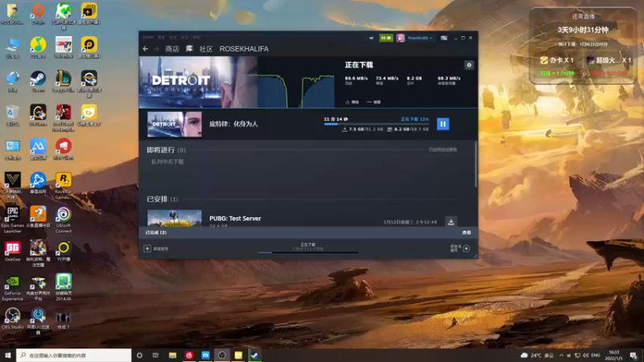Click the Detroit download progress bar
The height and width of the screenshot is (362, 644).
(376, 124)
